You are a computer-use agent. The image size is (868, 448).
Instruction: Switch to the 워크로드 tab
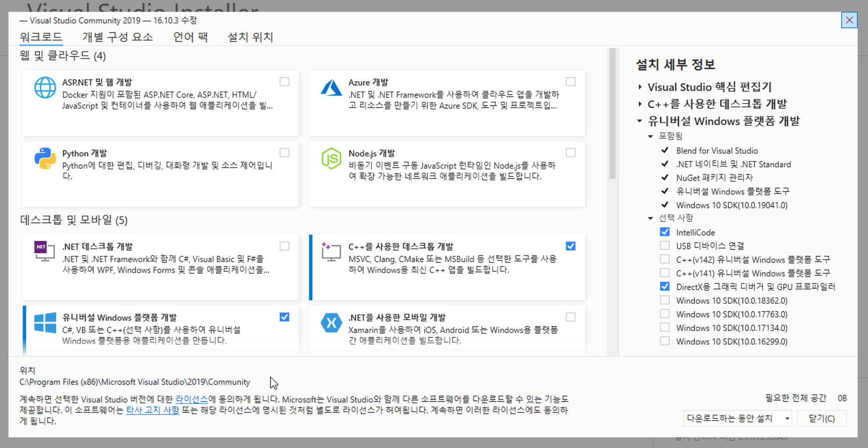click(x=41, y=37)
